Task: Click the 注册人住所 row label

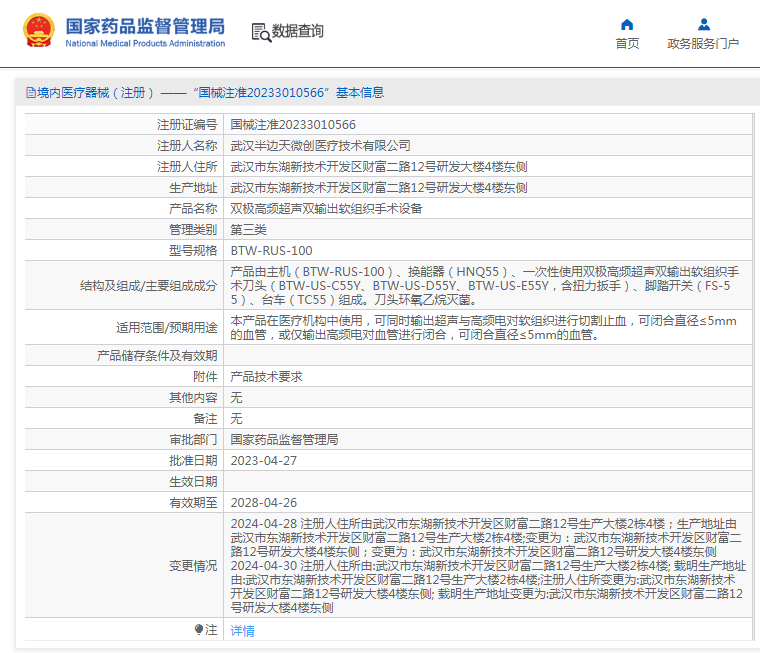Action: pos(187,167)
